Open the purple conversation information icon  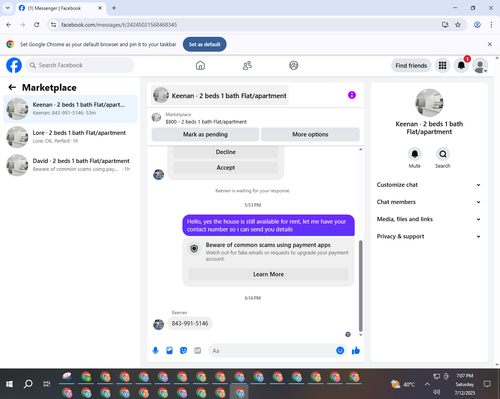(x=352, y=95)
